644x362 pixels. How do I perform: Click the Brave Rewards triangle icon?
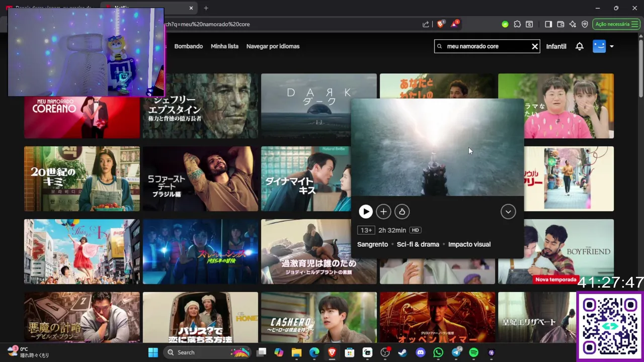point(454,24)
